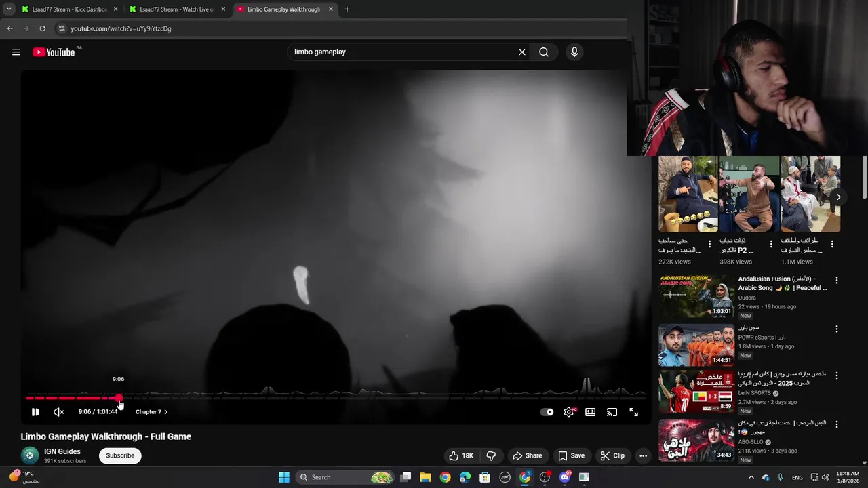The height and width of the screenshot is (488, 868).
Task: Expand the Chapter 7 chapters list
Action: pyautogui.click(x=151, y=412)
